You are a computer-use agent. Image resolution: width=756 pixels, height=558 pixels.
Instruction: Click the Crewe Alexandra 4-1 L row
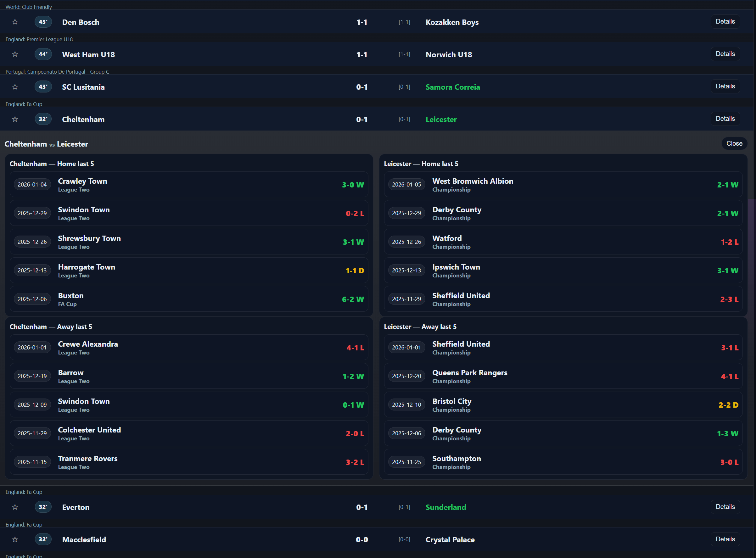(189, 348)
